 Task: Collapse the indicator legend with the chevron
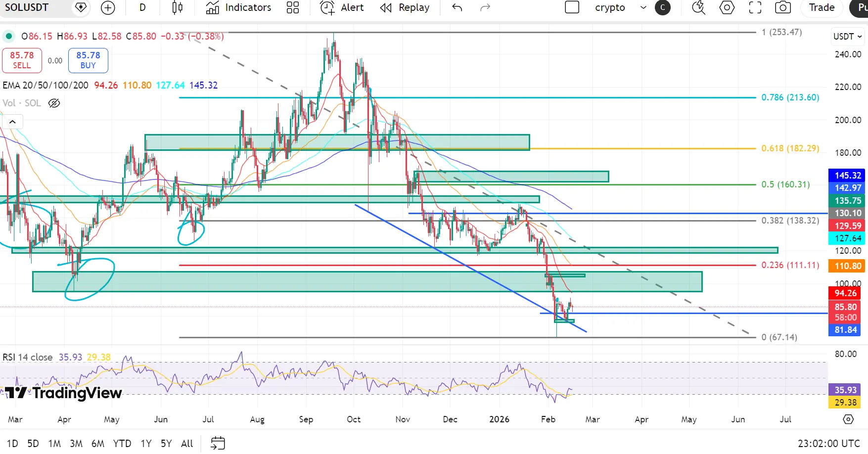[x=12, y=122]
